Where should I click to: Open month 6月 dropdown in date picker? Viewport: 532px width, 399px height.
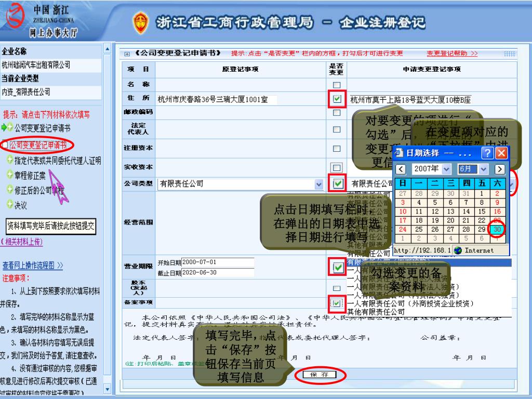pos(484,169)
